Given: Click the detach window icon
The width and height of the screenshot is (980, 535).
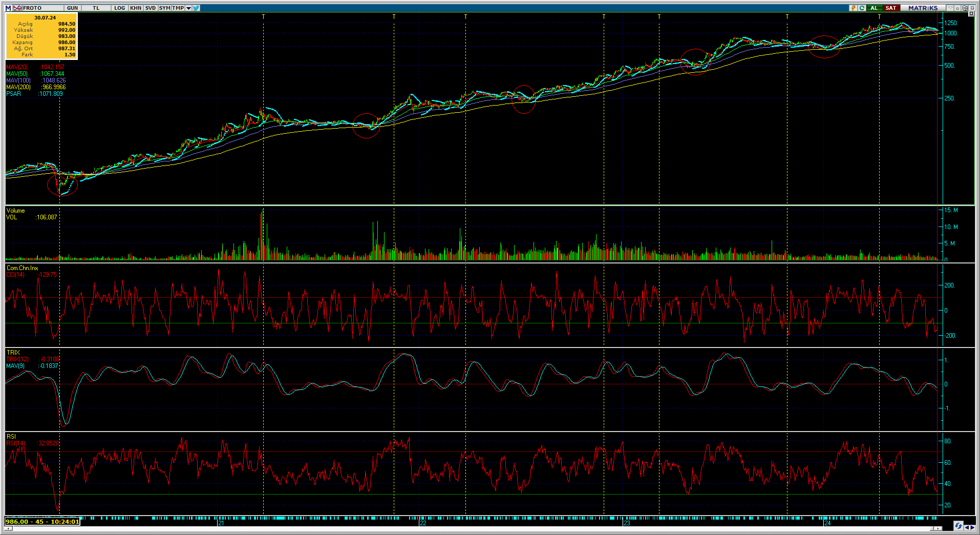Looking at the screenshot, I should (x=965, y=8).
